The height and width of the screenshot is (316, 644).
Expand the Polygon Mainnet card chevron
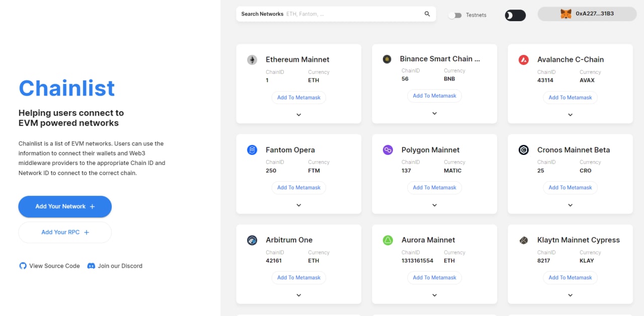point(435,205)
